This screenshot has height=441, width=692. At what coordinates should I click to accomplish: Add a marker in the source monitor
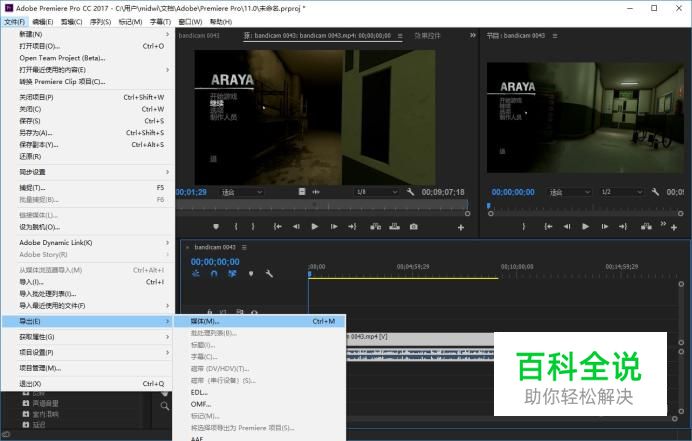coord(216,227)
